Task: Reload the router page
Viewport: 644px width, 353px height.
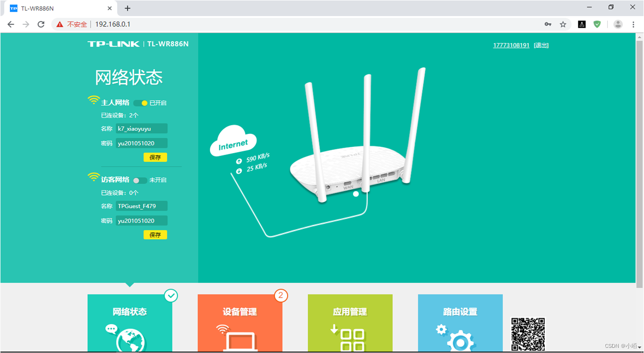Action: click(x=41, y=24)
